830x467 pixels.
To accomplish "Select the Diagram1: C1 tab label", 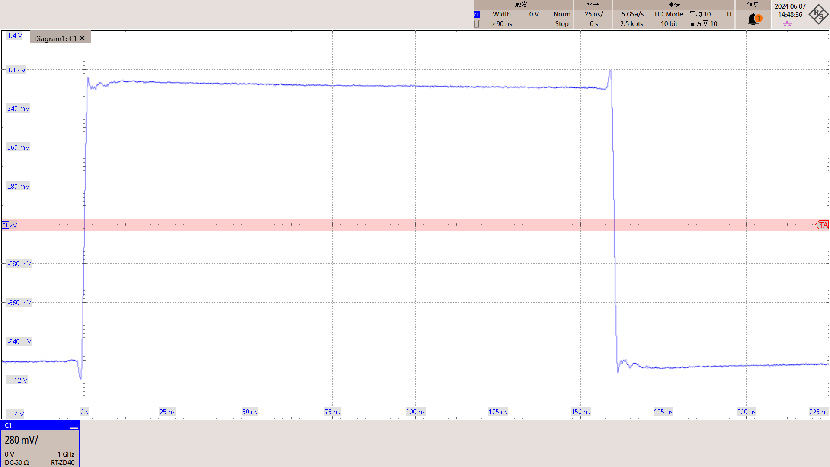I will pyautogui.click(x=56, y=38).
